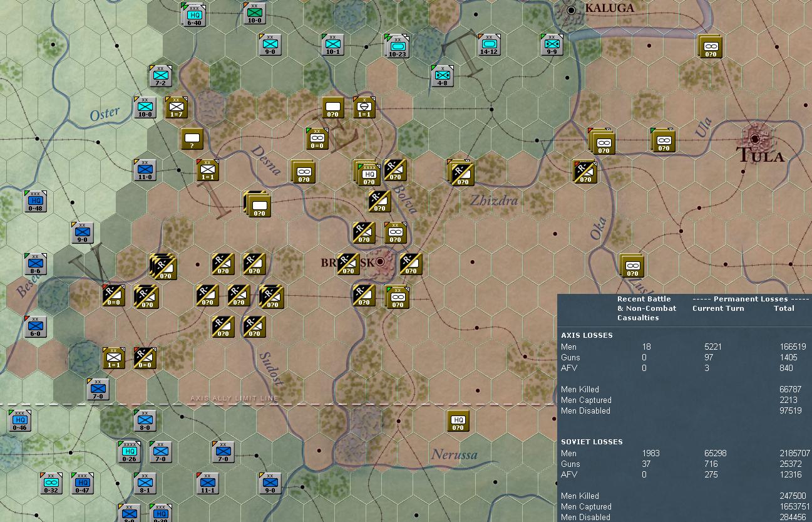Click Soviet total guns value 25372

tap(791, 464)
